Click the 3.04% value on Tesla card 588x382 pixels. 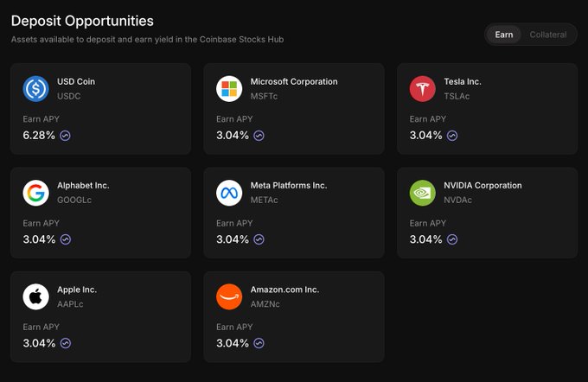click(x=426, y=136)
